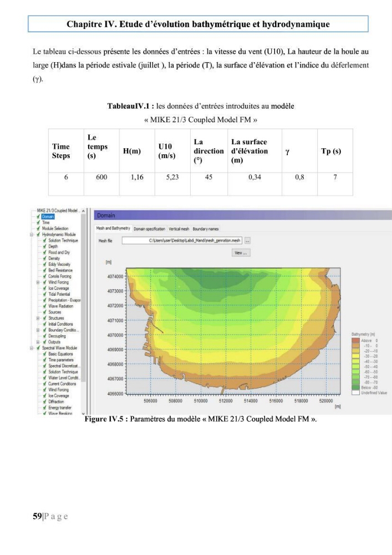The height and width of the screenshot is (555, 392).
Task: Switch to the Mesh and Bathymetry tab
Action: click(x=113, y=229)
